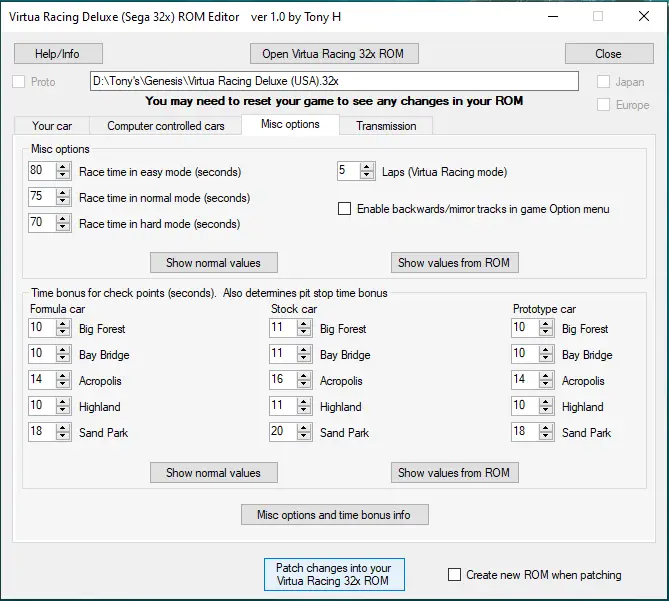
Task: Click Show normal values in time bonus group
Action: 214,473
